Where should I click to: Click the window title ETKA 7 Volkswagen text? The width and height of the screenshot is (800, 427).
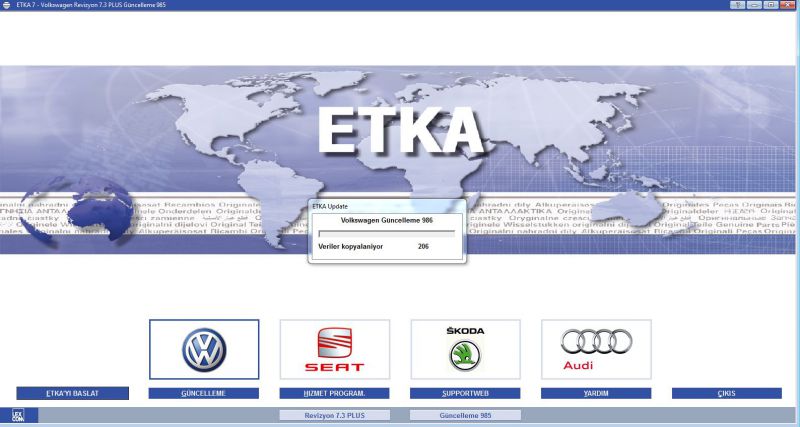(91, 5)
